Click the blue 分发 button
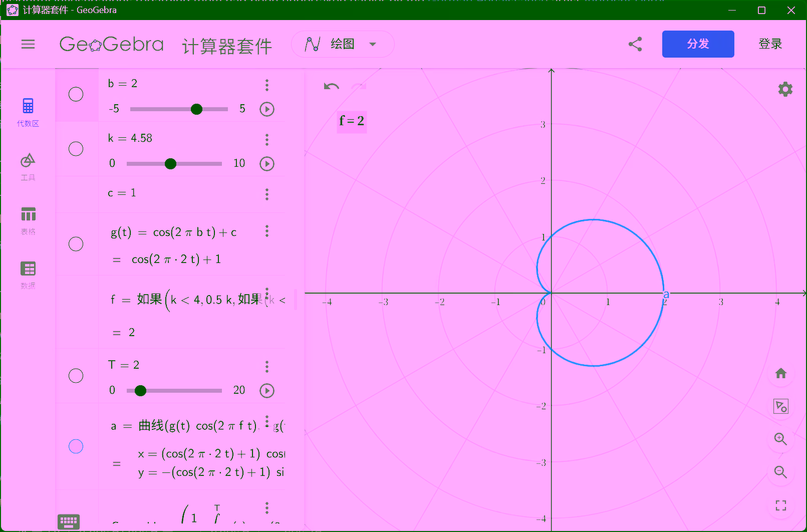 click(x=698, y=44)
